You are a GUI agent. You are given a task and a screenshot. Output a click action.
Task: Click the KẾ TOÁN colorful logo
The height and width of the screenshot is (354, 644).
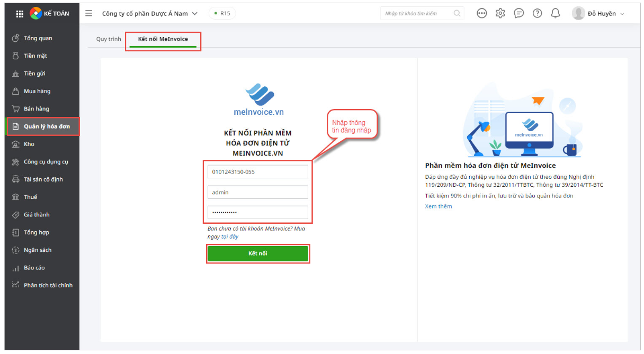tap(36, 13)
